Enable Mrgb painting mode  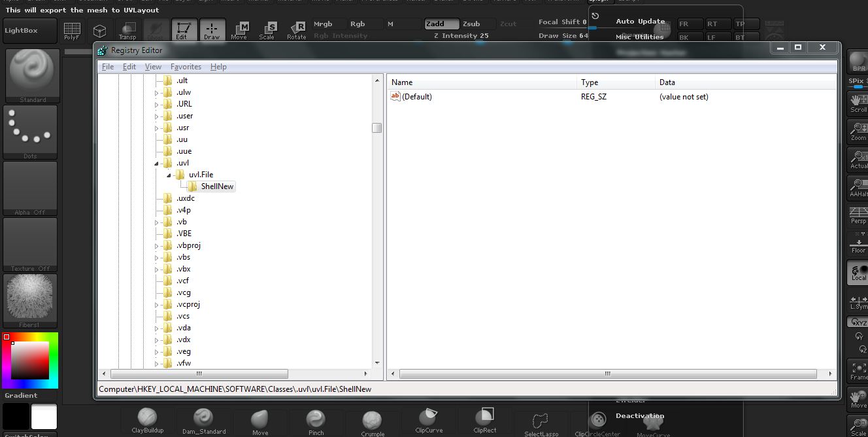pyautogui.click(x=323, y=24)
